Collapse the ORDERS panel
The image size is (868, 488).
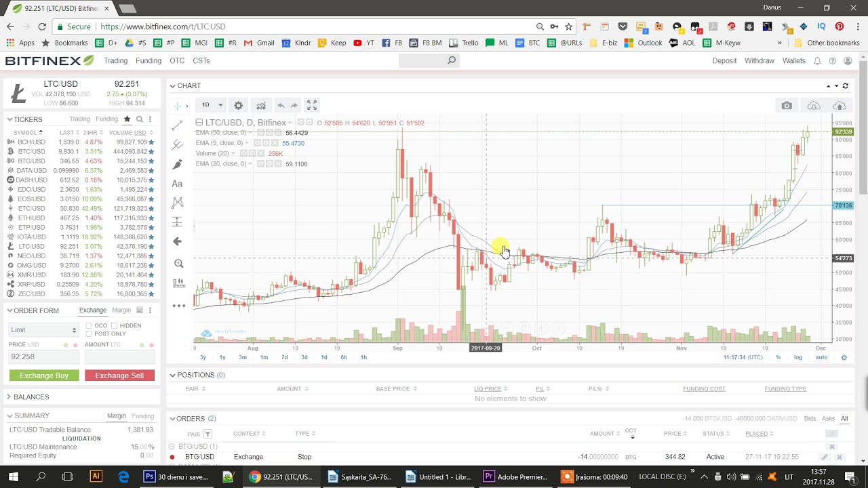172,419
